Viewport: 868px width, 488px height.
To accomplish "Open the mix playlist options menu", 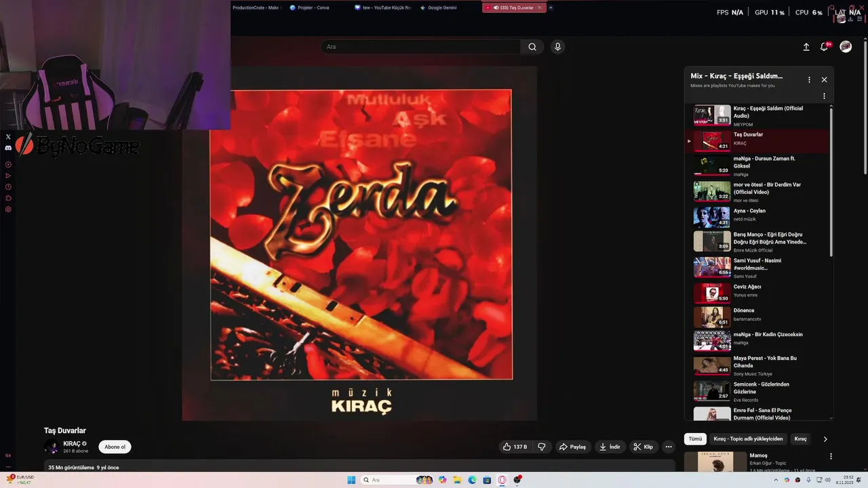I will point(809,79).
